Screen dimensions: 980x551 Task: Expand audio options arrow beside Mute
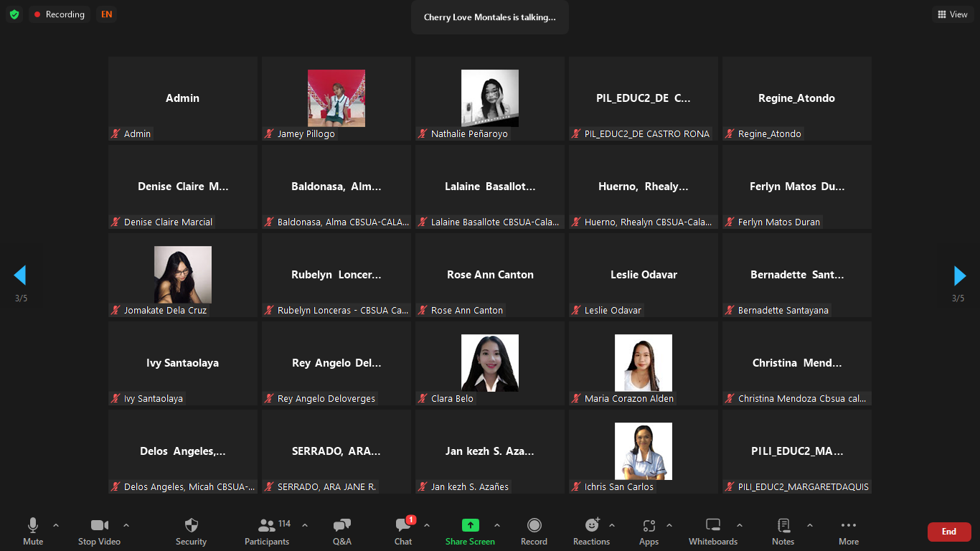click(x=56, y=525)
